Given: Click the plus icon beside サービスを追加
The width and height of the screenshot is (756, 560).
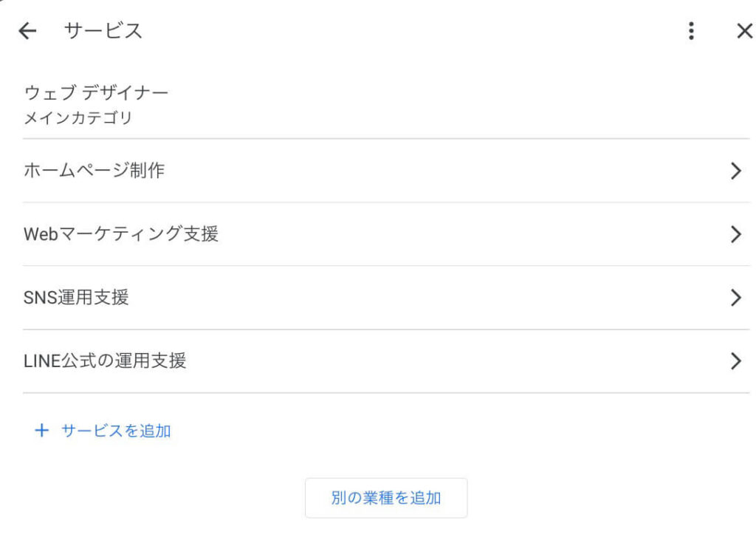Looking at the screenshot, I should [x=41, y=431].
